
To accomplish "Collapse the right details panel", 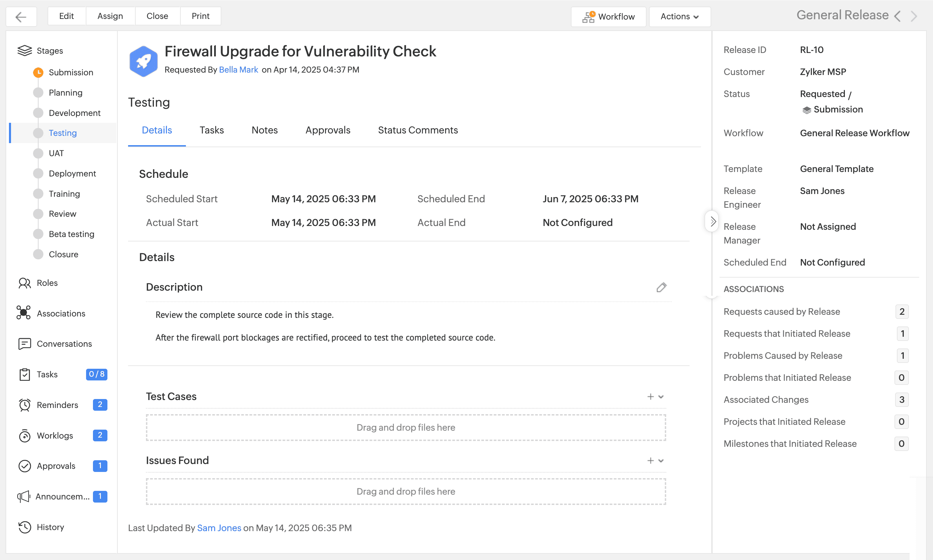I will click(712, 222).
